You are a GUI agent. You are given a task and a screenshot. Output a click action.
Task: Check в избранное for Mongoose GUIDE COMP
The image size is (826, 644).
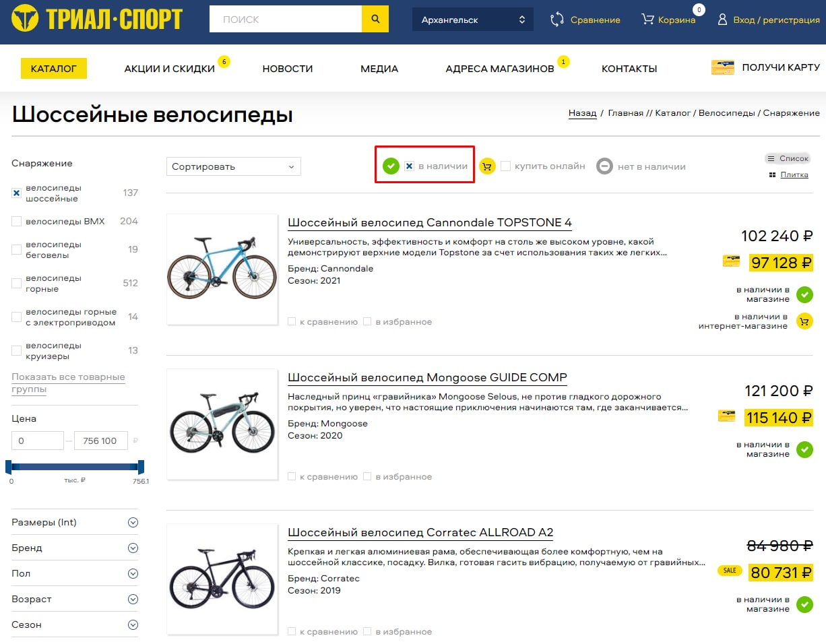[367, 477]
